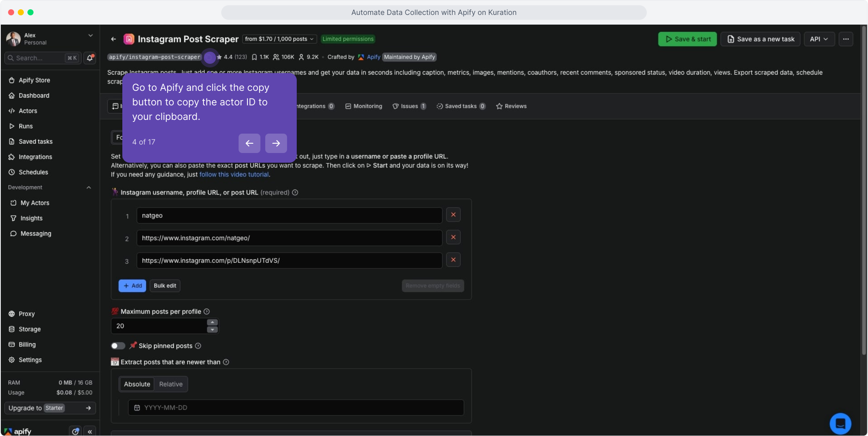
Task: Click the Apify creator link
Action: [x=373, y=57]
